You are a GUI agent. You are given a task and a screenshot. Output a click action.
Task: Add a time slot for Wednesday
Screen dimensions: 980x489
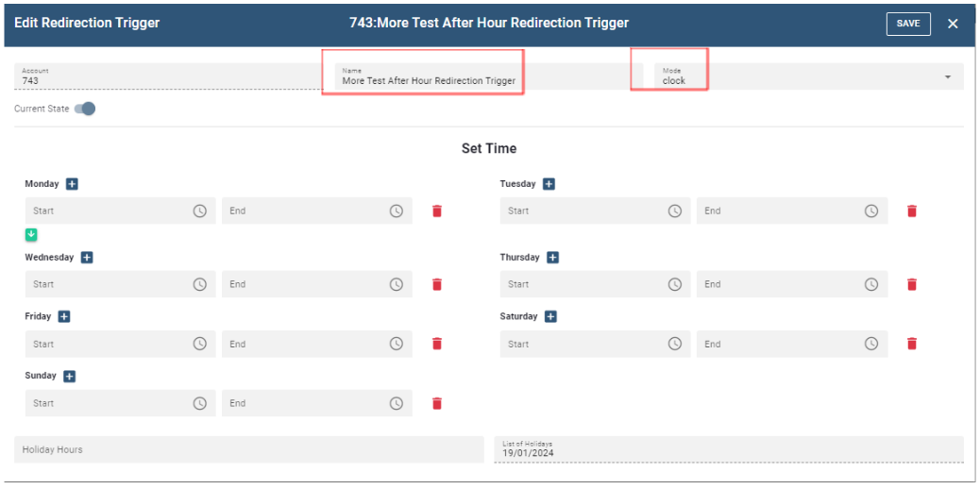pos(87,258)
